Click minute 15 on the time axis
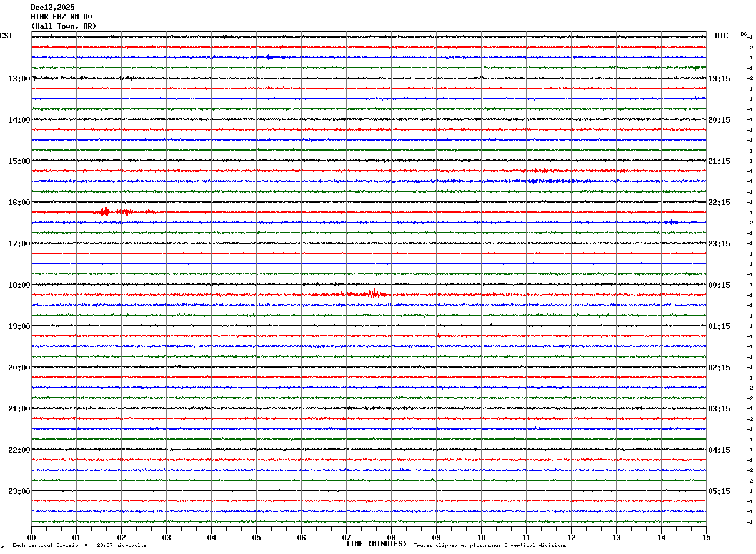The height and width of the screenshot is (554, 756). pyautogui.click(x=706, y=537)
